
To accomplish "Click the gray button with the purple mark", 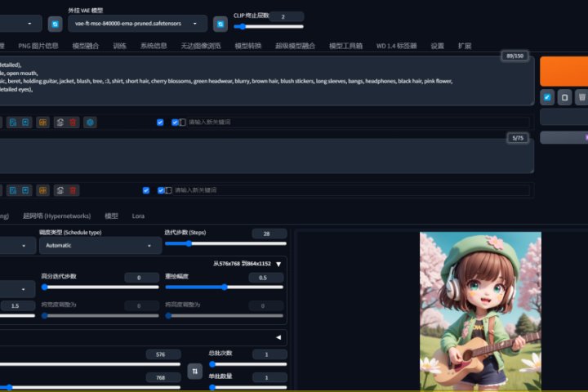I will point(564,138).
